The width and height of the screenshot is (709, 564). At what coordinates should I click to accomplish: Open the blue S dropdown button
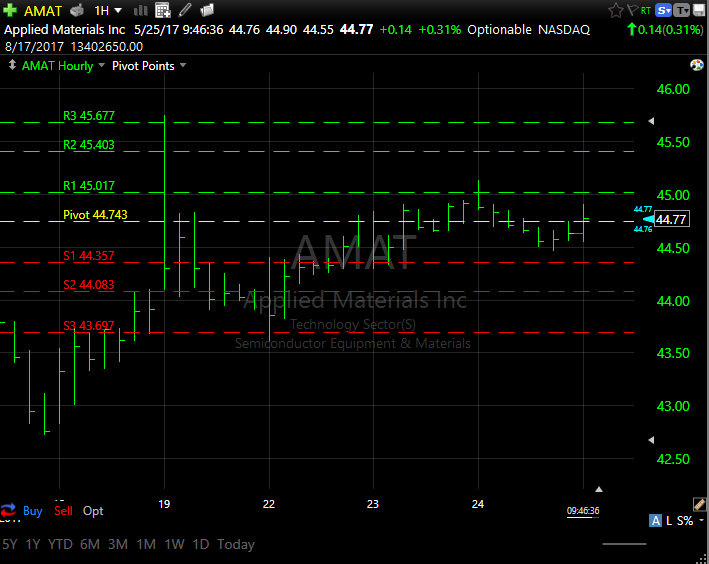[663, 10]
